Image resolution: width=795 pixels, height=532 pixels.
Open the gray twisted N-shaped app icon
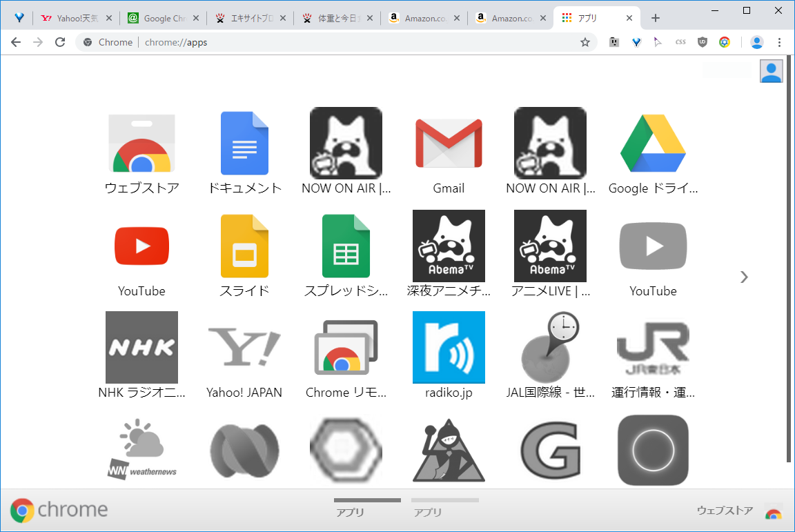click(x=244, y=451)
